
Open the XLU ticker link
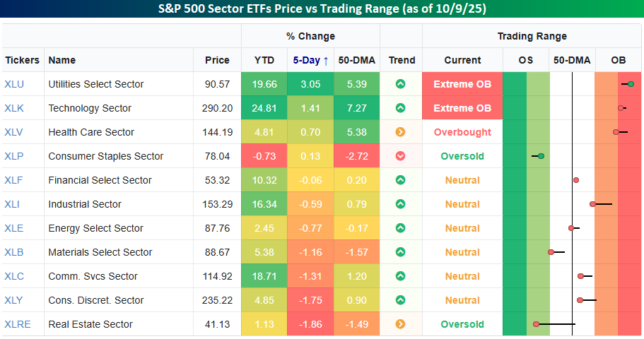14,84
